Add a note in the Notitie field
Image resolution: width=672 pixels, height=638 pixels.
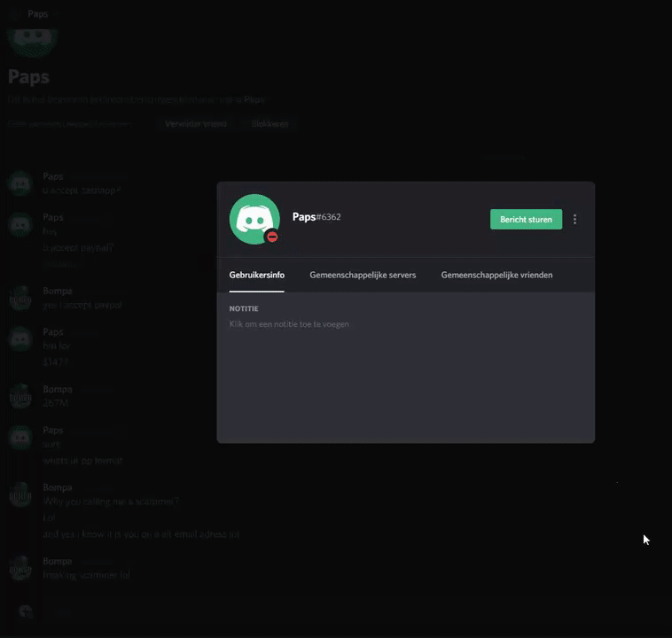click(x=289, y=324)
